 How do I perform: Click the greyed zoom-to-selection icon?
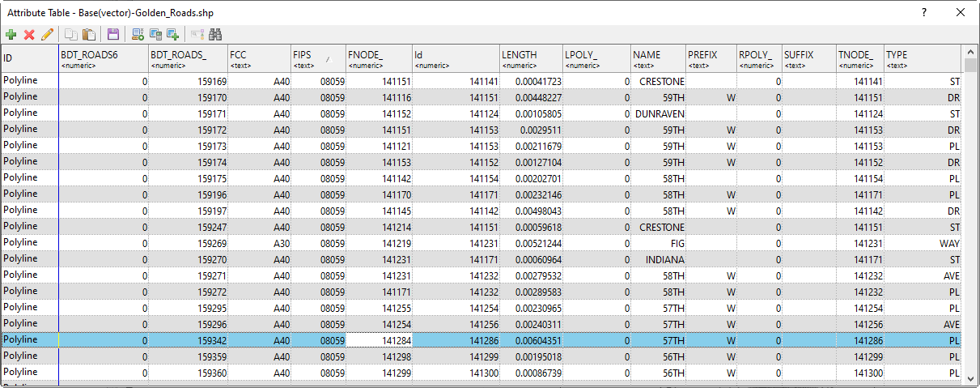[x=197, y=34]
